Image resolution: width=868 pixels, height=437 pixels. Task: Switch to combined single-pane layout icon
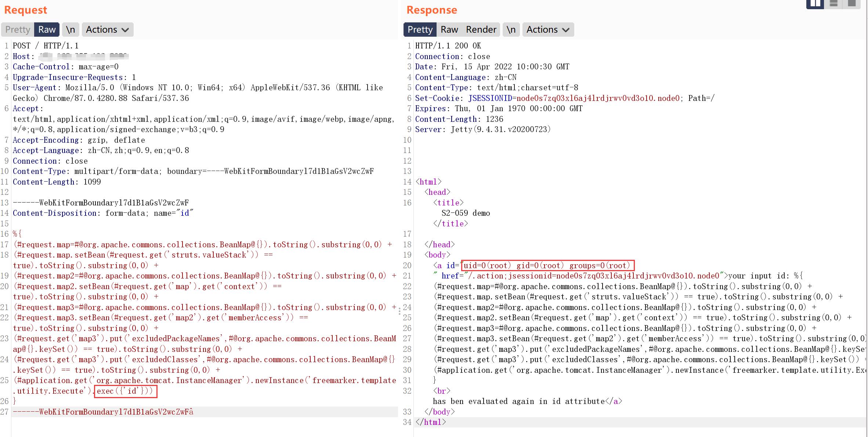coord(852,4)
